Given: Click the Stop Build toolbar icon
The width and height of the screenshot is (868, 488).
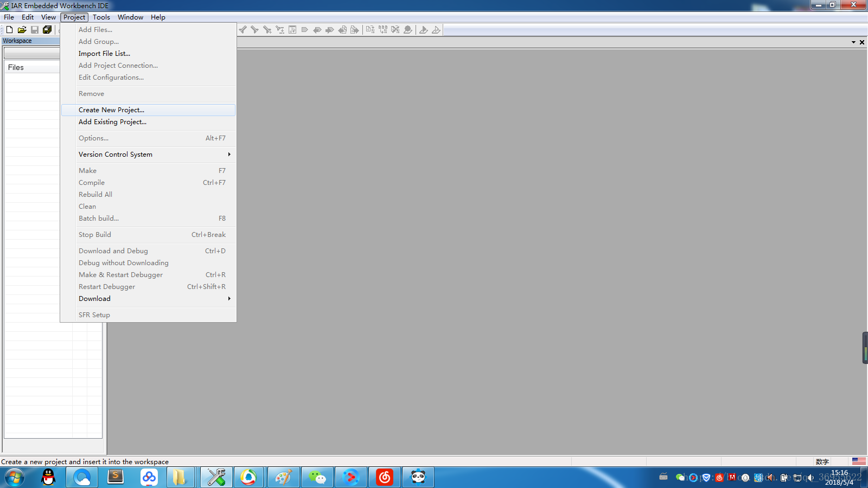Looking at the screenshot, I should [x=395, y=30].
